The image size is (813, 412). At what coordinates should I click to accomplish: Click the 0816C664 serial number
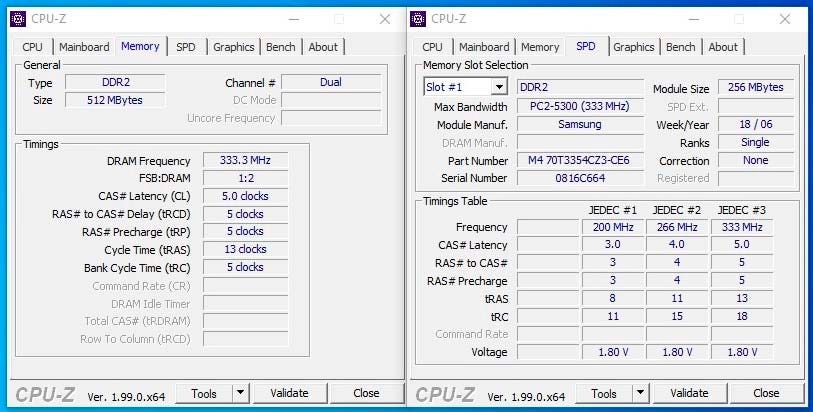(580, 178)
